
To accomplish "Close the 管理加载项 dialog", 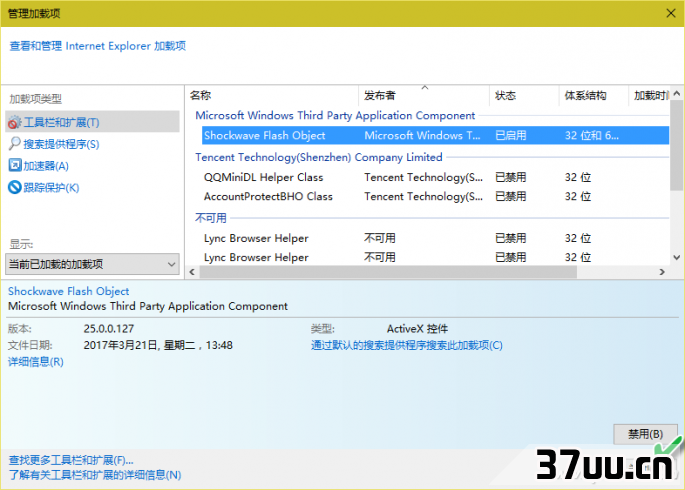I will point(671,13).
